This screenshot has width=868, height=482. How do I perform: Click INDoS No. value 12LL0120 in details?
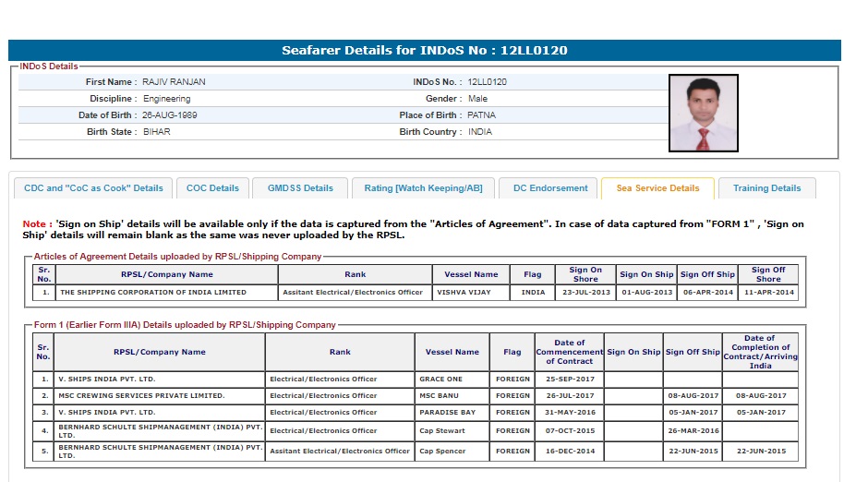(488, 82)
